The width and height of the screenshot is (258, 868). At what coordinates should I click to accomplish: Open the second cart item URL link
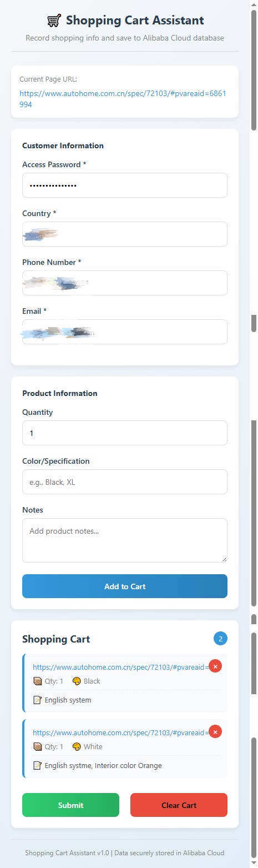120,733
